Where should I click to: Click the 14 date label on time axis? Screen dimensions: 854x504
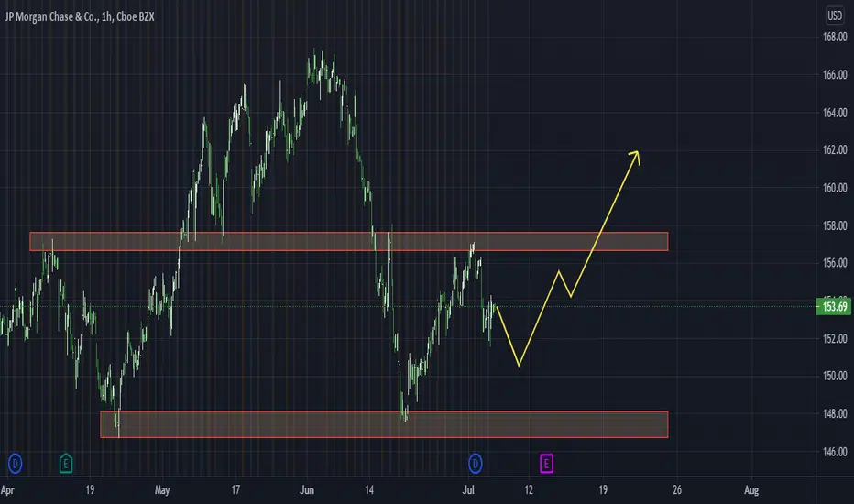coord(369,490)
